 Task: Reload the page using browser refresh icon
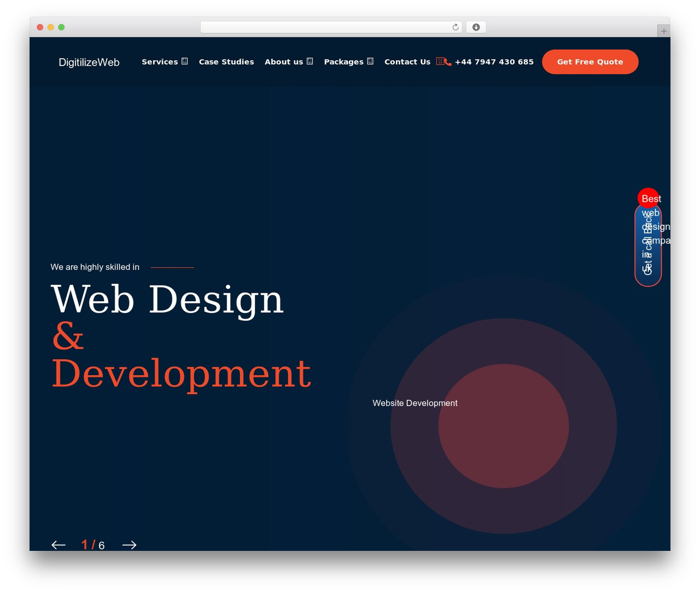[x=456, y=27]
